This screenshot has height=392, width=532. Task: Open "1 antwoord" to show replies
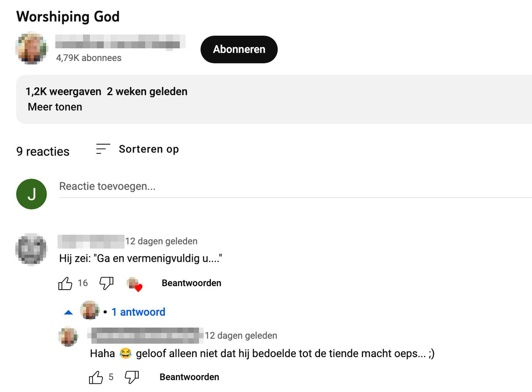tap(138, 312)
